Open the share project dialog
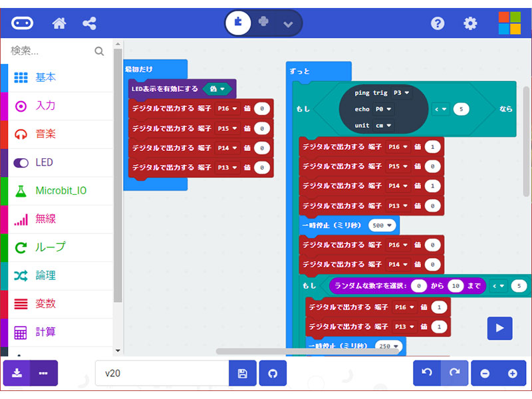 click(x=89, y=23)
